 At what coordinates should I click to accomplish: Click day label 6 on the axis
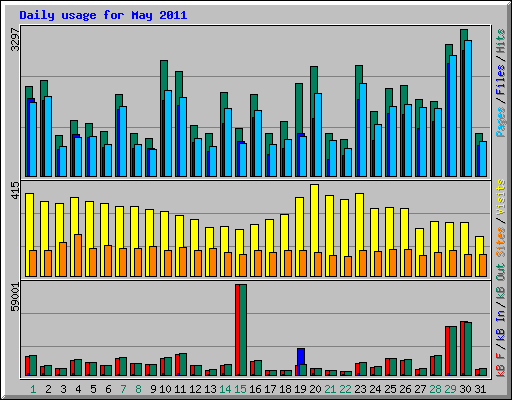click(108, 389)
